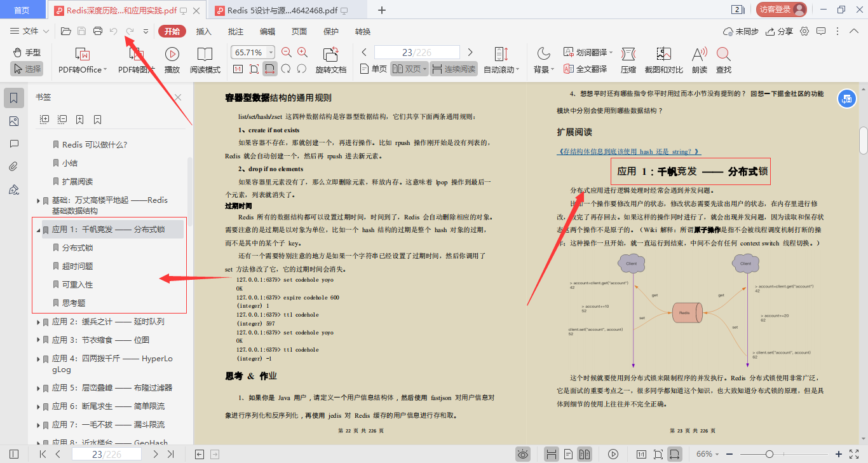Screen dimensions: 868x463
Task: Click the 压缩 compress icon
Action: click(628, 60)
